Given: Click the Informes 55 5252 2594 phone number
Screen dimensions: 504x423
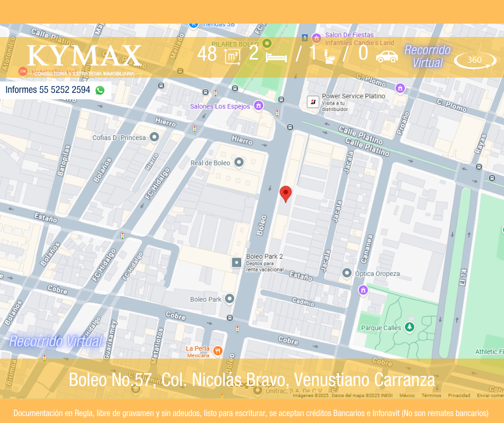Looking at the screenshot, I should click(x=48, y=90).
